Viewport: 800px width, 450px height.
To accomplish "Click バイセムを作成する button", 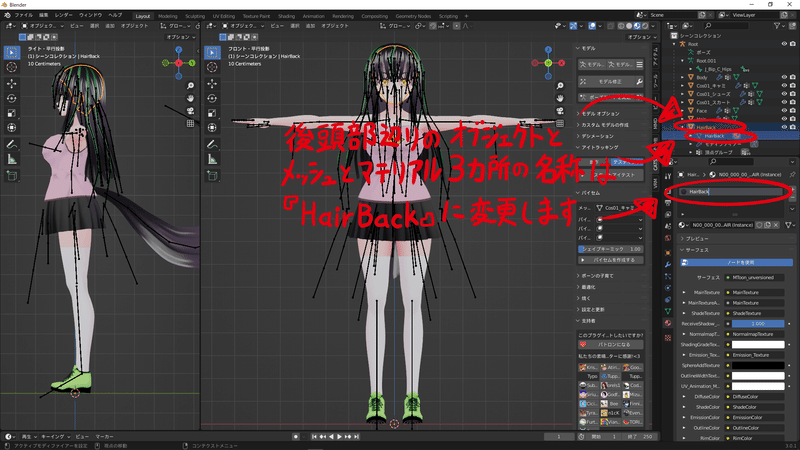I will coord(611,260).
